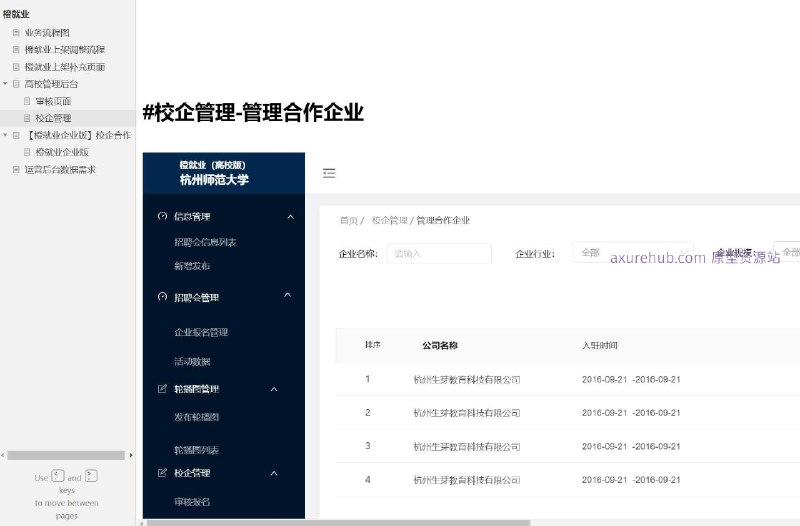This screenshot has height=526, width=800.
Task: Click the 信息管理 menu icon
Action: click(x=162, y=216)
